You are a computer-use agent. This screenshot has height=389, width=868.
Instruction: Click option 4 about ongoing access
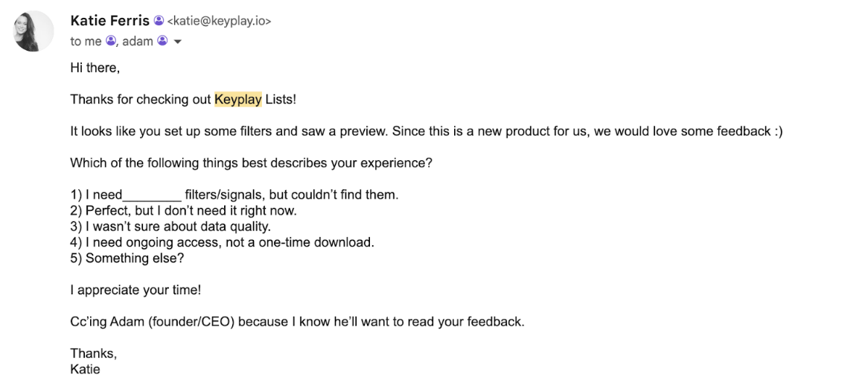(x=222, y=242)
